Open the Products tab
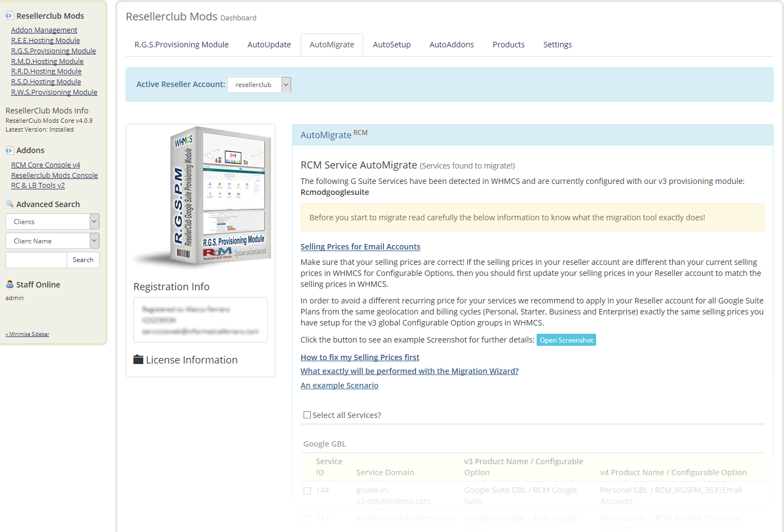The height and width of the screenshot is (532, 784). (x=509, y=45)
